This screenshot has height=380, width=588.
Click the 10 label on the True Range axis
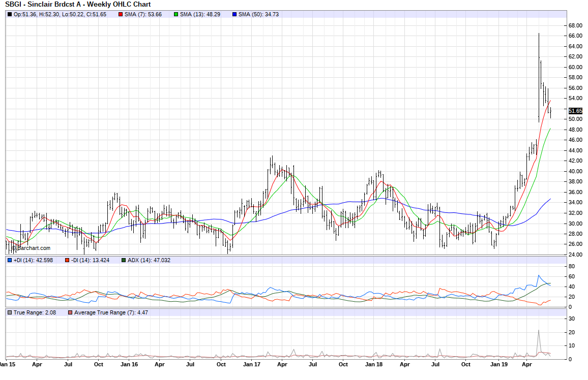[572, 346]
